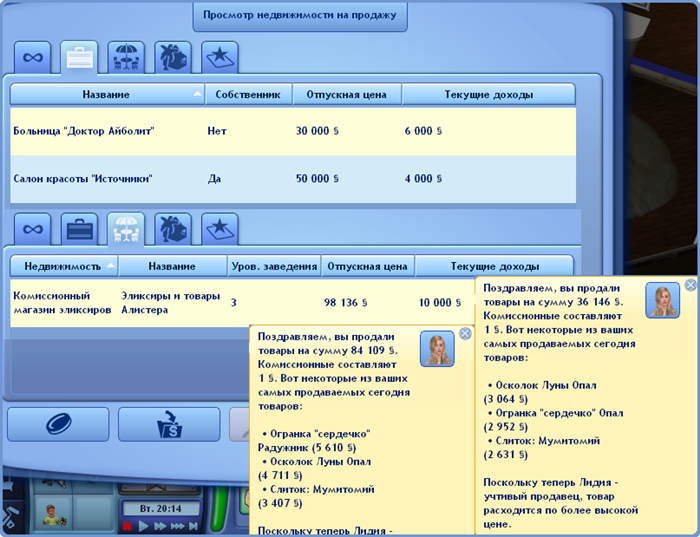The width and height of the screenshot is (700, 537).
Task: Pause the game with red pause button
Action: 127,526
